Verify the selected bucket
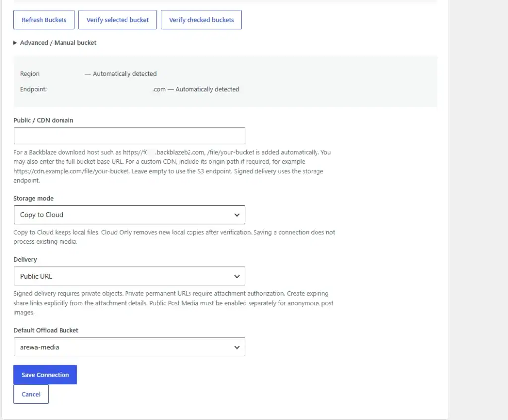The height and width of the screenshot is (420, 508). point(118,20)
